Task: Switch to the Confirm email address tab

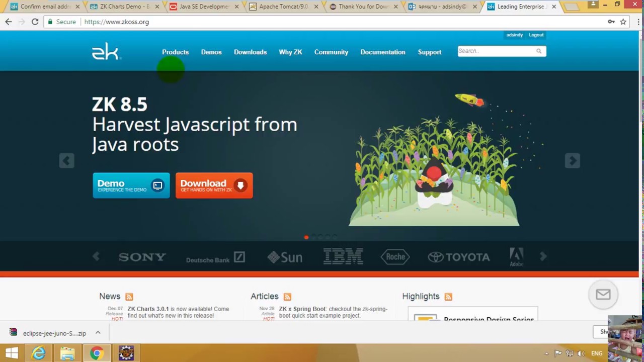Action: click(45, 7)
